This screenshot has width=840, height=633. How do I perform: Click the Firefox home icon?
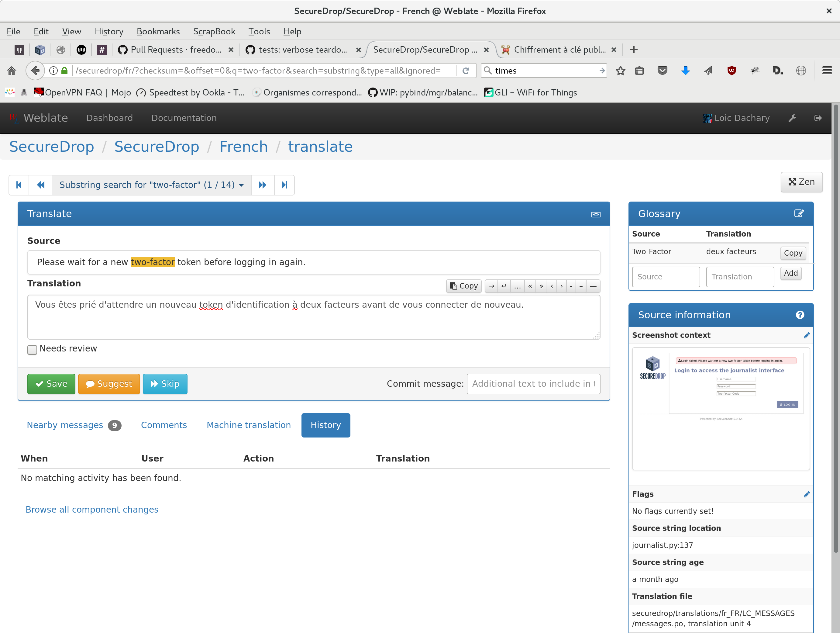[12, 71]
